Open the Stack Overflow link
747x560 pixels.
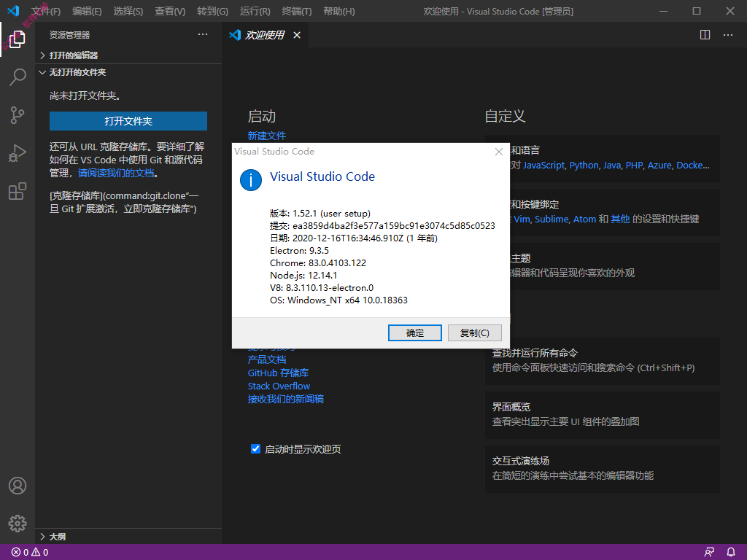point(279,386)
